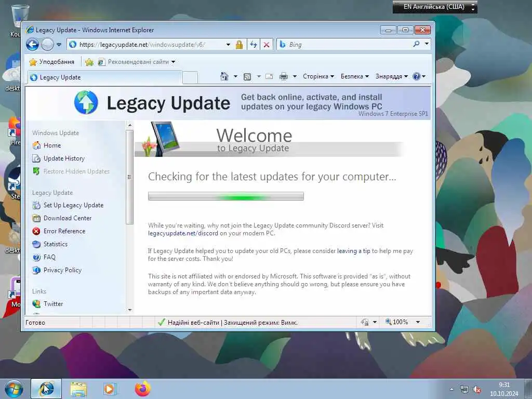Open Download Center in the sidebar

tap(67, 218)
